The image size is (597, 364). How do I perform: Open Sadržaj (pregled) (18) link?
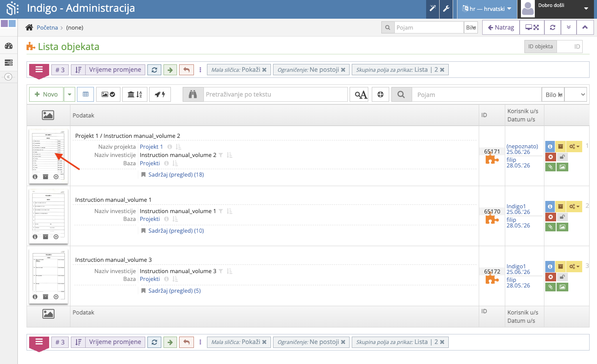click(176, 174)
